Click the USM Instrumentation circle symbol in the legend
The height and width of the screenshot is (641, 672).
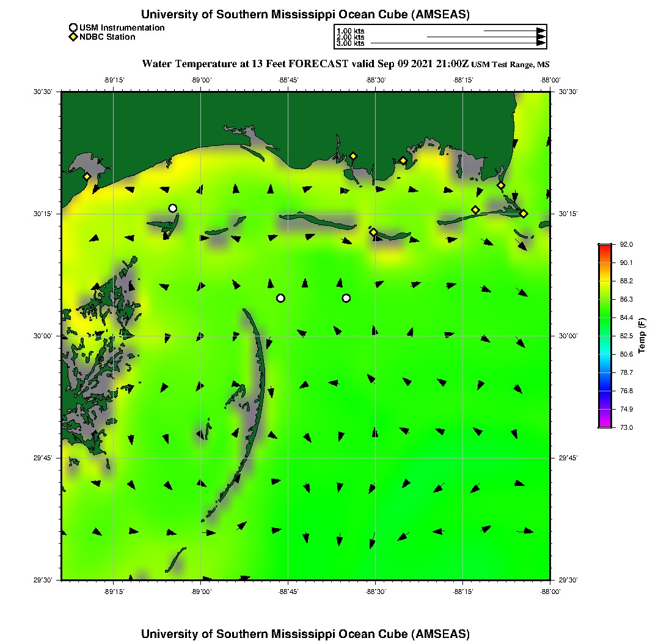click(x=73, y=28)
